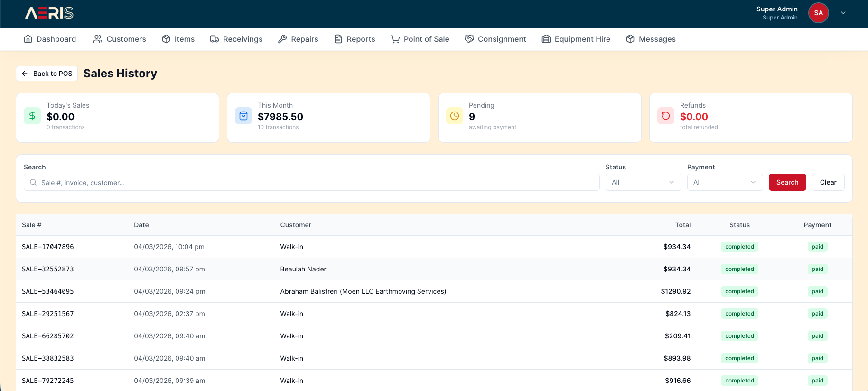Click the Repairs wrench icon

click(282, 39)
